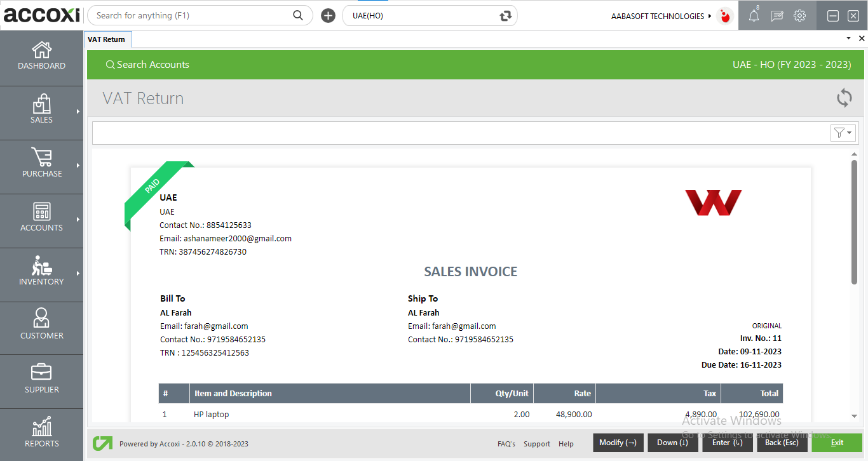This screenshot has width=868, height=461.
Task: Open the Purchase module
Action: [x=41, y=164]
